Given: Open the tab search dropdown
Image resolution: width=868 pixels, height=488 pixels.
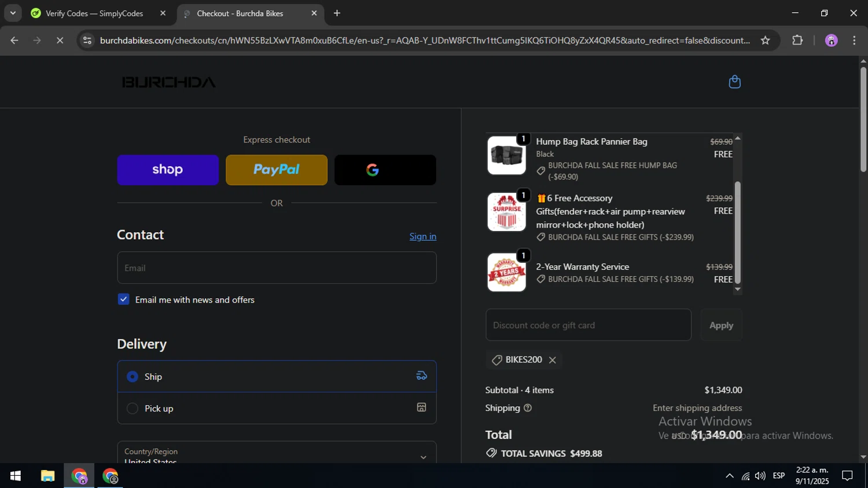Looking at the screenshot, I should pyautogui.click(x=13, y=13).
